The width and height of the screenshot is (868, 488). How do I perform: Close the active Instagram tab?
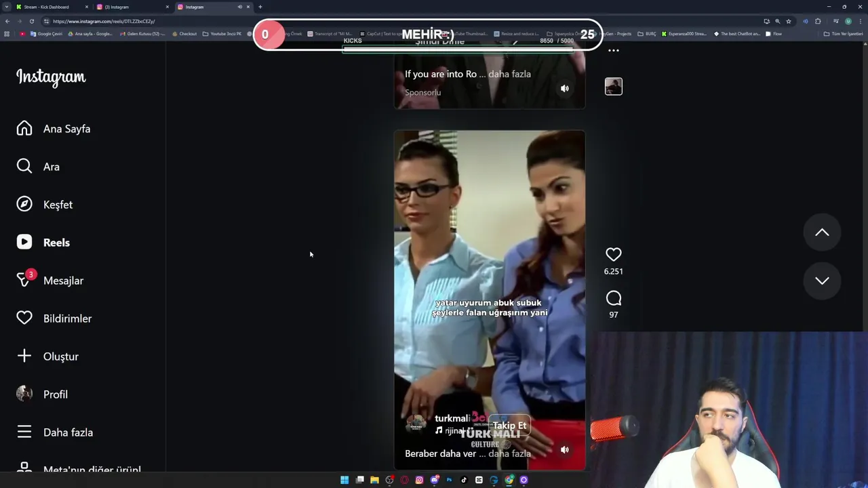[248, 7]
